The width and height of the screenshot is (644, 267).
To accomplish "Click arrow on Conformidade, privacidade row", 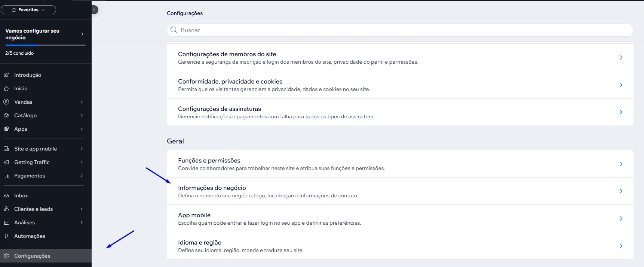I will click(x=621, y=85).
